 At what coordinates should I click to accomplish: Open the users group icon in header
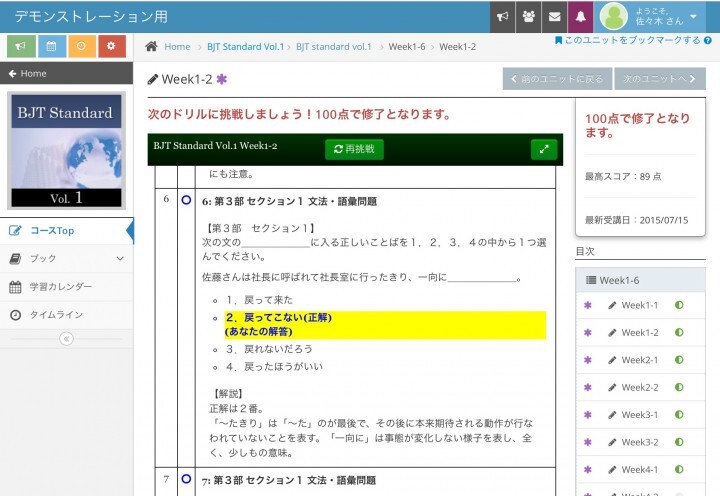(529, 17)
